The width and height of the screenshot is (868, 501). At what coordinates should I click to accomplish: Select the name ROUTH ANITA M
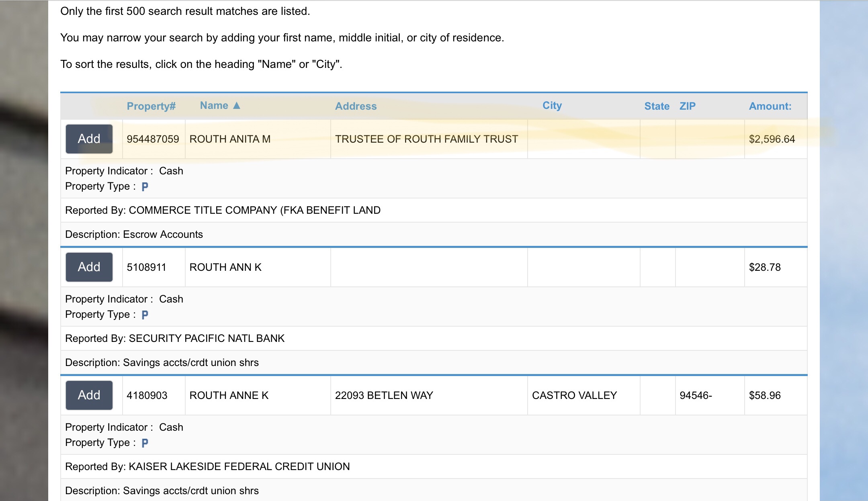230,139
